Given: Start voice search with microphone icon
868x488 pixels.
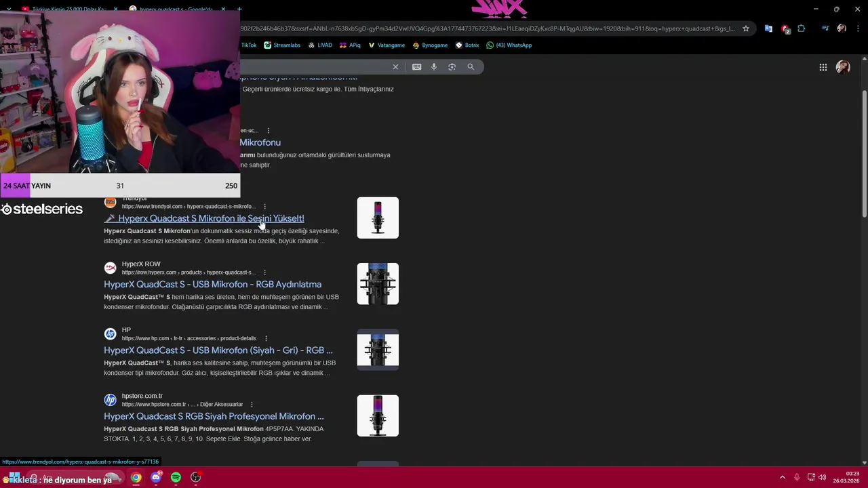Looking at the screenshot, I should coord(434,66).
